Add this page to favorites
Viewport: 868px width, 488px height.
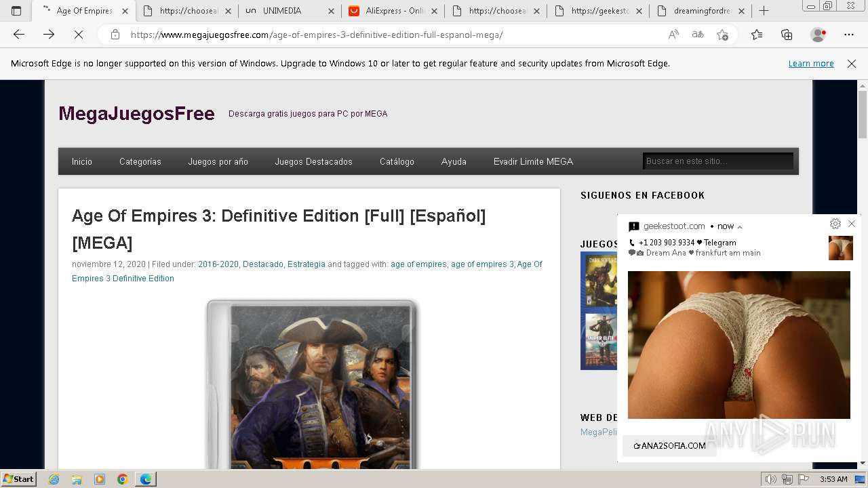(722, 35)
